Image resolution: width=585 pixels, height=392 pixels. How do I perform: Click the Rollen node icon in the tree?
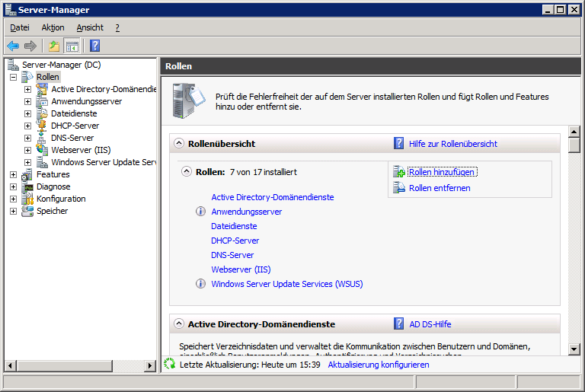point(27,77)
